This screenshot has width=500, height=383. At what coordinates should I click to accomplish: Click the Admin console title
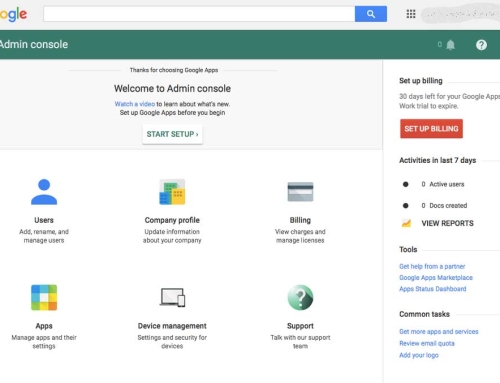click(x=34, y=44)
